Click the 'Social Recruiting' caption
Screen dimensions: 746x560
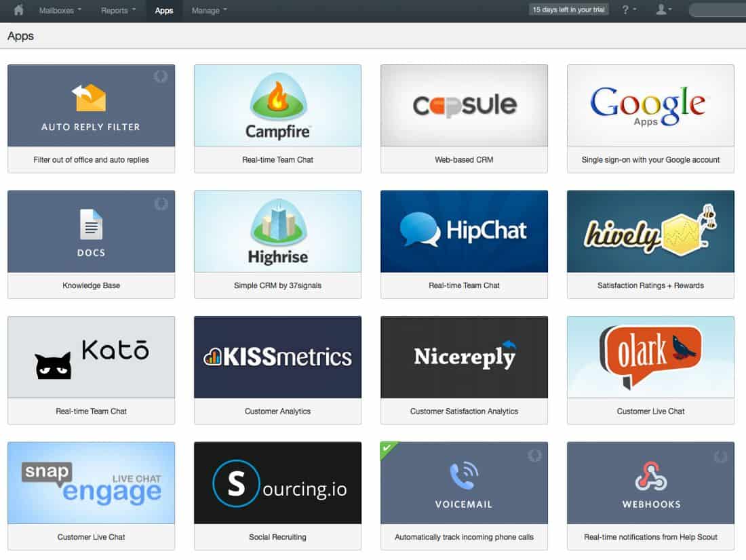pyautogui.click(x=277, y=537)
